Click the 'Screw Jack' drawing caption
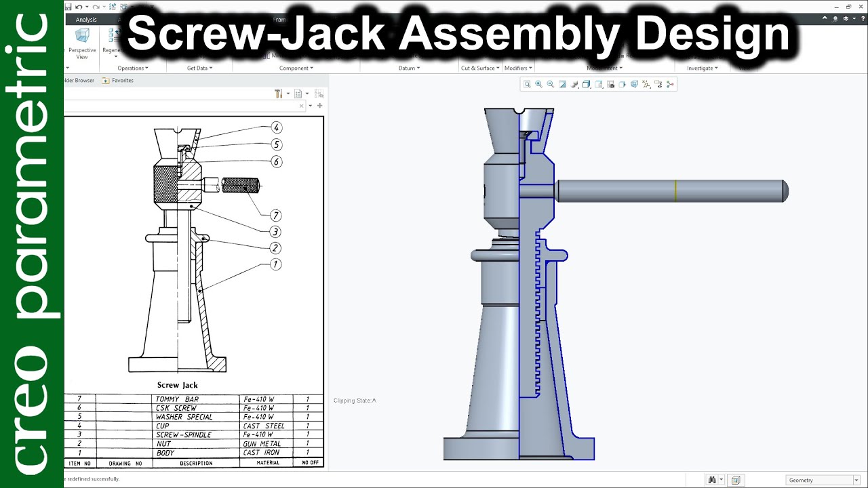The width and height of the screenshot is (868, 488). pyautogui.click(x=178, y=385)
